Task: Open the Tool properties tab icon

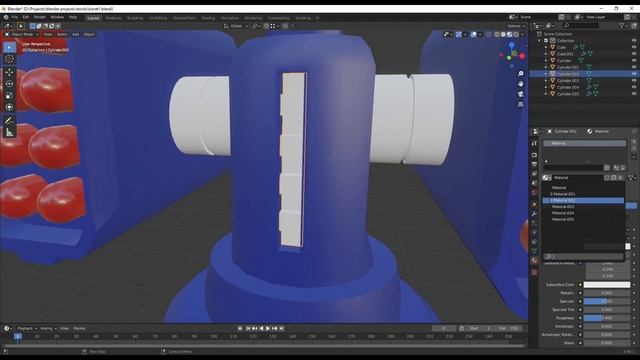Action: tap(534, 143)
